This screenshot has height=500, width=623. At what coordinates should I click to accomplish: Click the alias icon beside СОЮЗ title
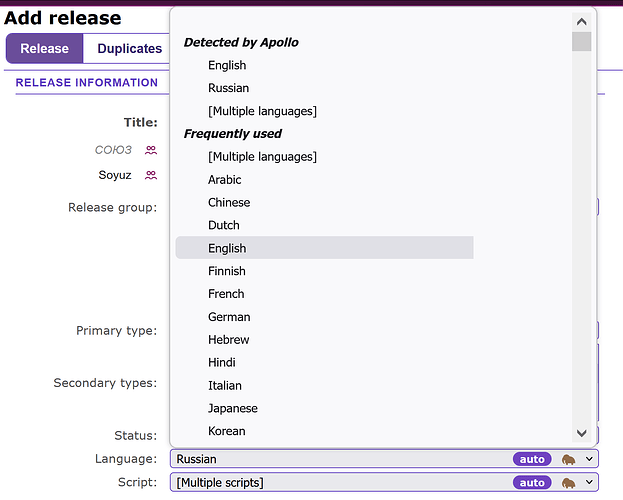(x=151, y=150)
